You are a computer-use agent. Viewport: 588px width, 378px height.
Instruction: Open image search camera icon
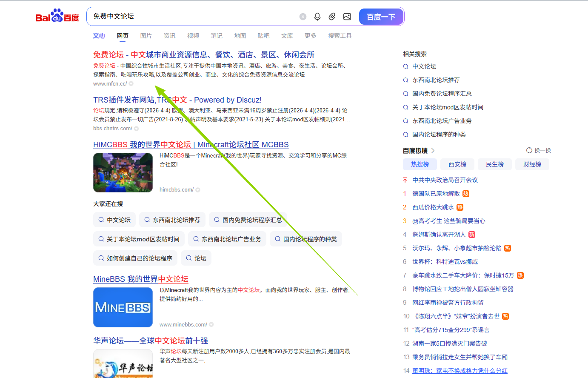pyautogui.click(x=347, y=17)
